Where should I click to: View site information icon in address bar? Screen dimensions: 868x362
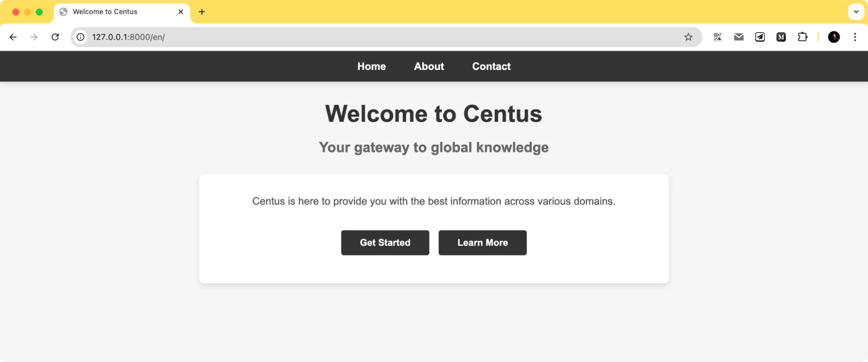[81, 37]
